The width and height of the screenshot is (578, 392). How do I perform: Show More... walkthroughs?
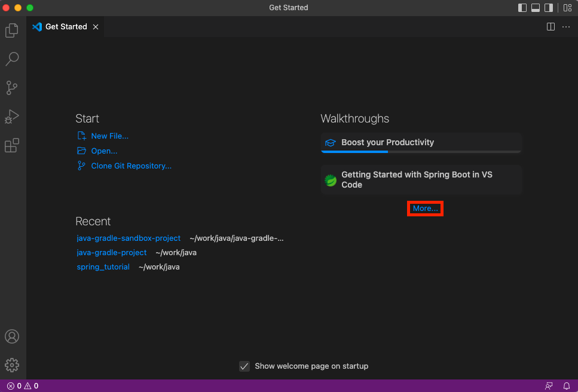426,209
